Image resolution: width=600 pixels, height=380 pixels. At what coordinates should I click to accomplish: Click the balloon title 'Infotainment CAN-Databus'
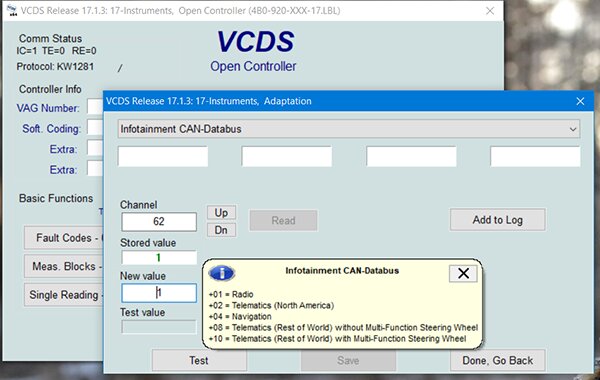pyautogui.click(x=342, y=271)
